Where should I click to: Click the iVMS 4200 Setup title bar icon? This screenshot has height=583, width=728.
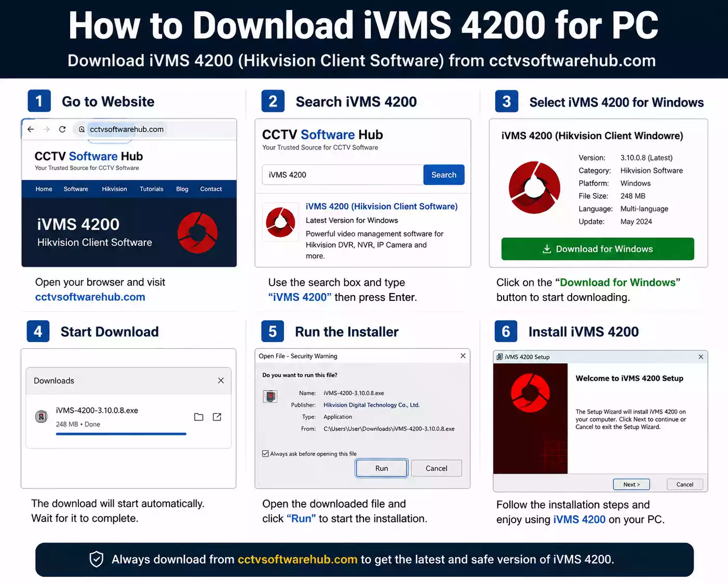click(x=500, y=357)
